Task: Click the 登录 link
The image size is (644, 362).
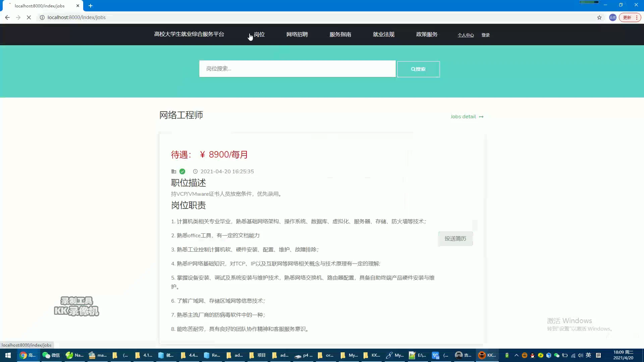Action: [x=485, y=35]
